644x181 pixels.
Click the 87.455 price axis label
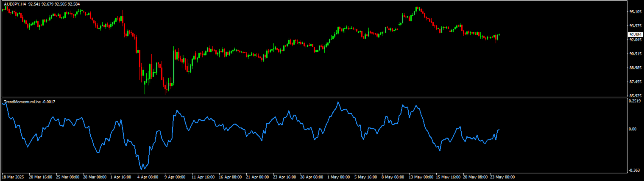tap(636, 82)
